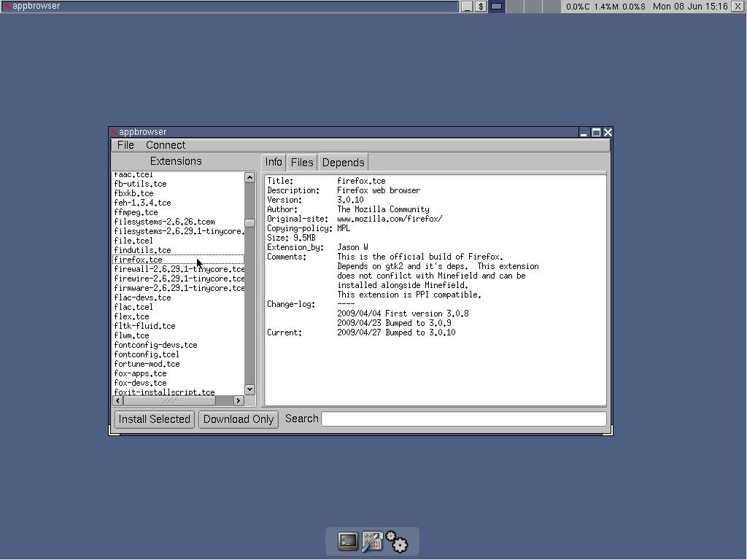This screenshot has width=747, height=560.
Task: Click the horizontal scrollbar thumb under the extension list
Action: coord(169,401)
